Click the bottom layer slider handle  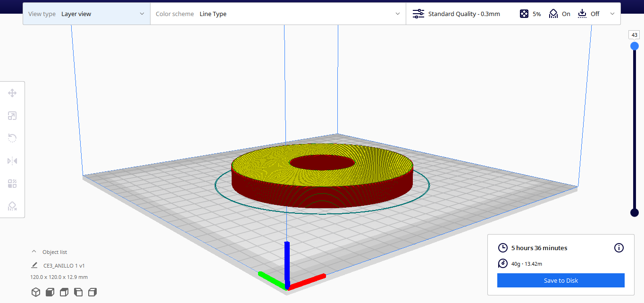(x=635, y=212)
